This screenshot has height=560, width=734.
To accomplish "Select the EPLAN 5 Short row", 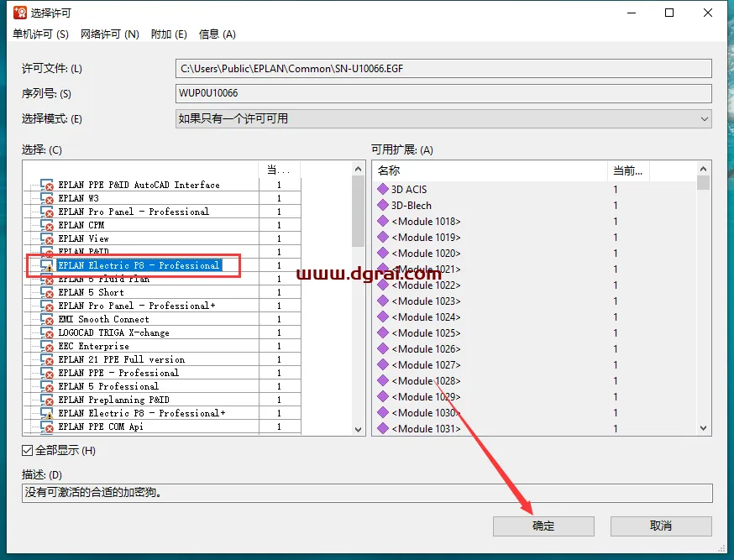I will (92, 292).
